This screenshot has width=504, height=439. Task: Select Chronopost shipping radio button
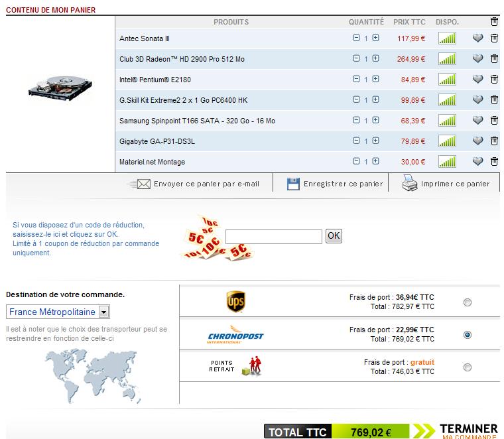tap(468, 335)
